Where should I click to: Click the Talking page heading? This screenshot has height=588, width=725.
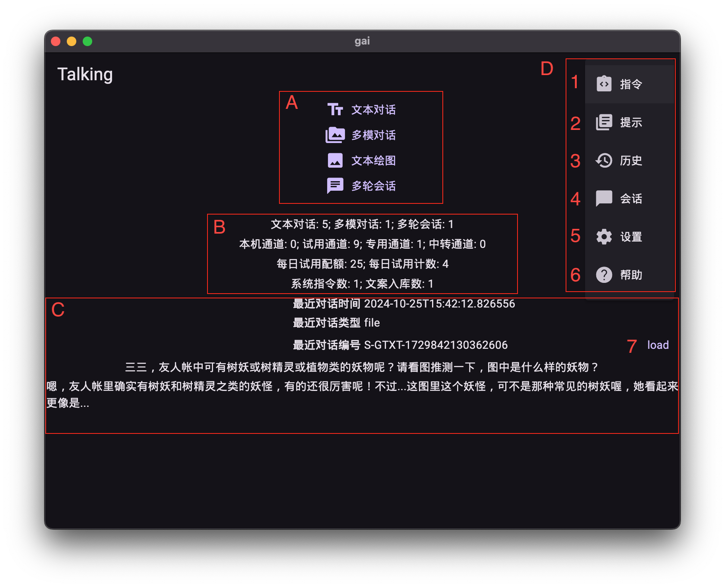(85, 74)
